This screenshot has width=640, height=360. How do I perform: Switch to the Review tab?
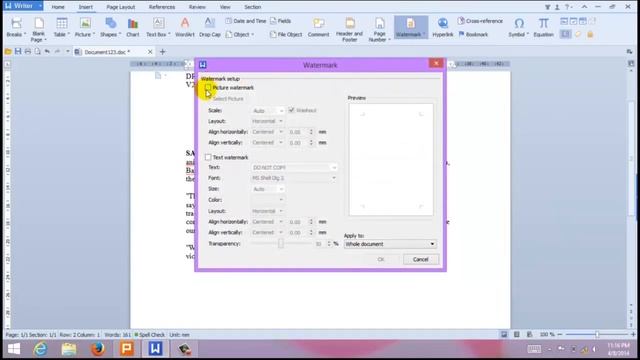click(x=197, y=7)
